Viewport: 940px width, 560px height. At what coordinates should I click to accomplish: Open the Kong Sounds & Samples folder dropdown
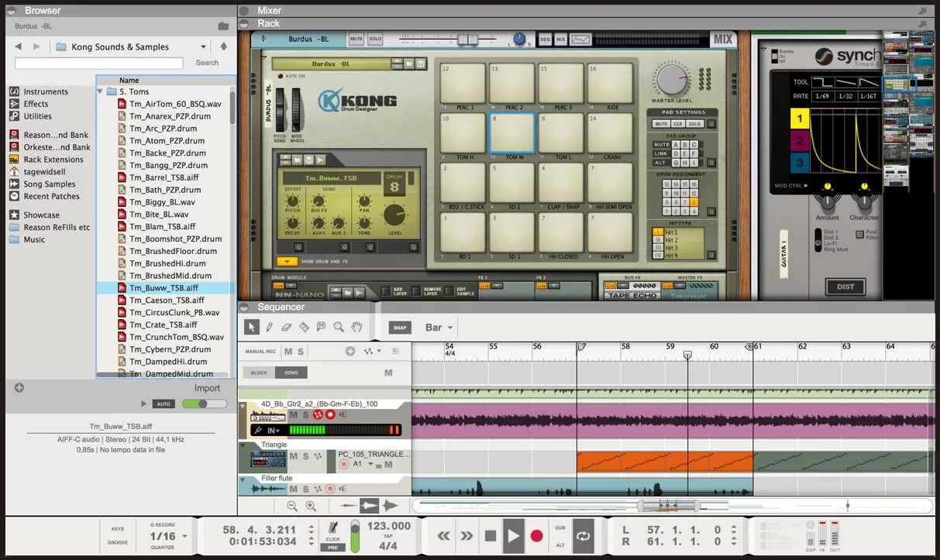[204, 46]
